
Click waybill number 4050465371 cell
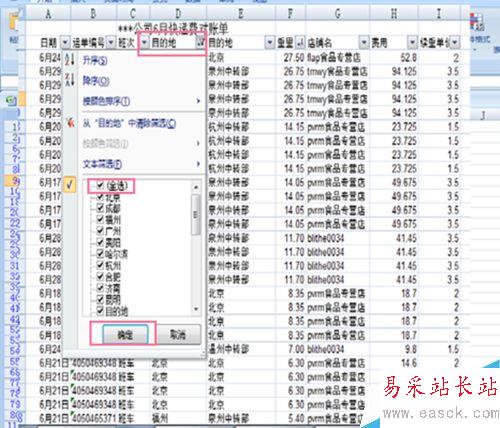click(x=94, y=418)
